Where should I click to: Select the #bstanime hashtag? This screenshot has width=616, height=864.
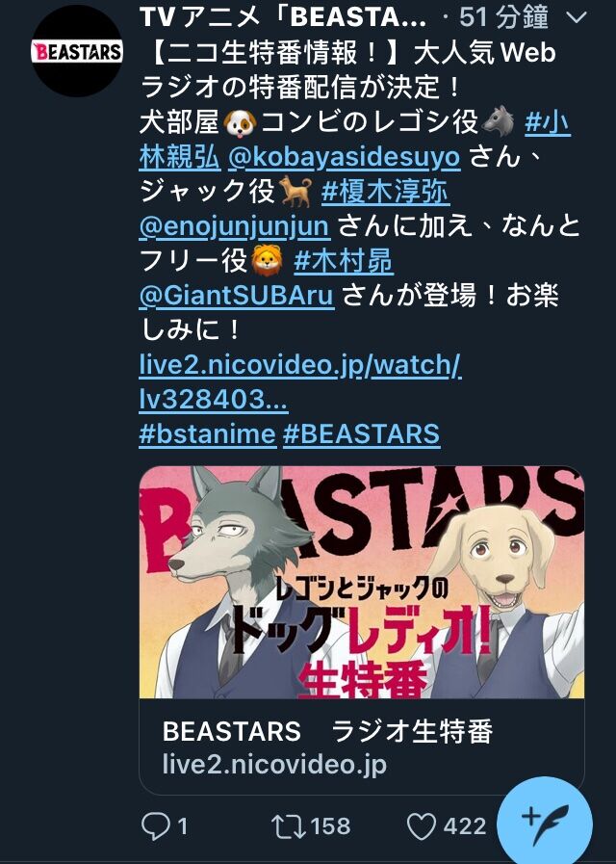coord(208,433)
